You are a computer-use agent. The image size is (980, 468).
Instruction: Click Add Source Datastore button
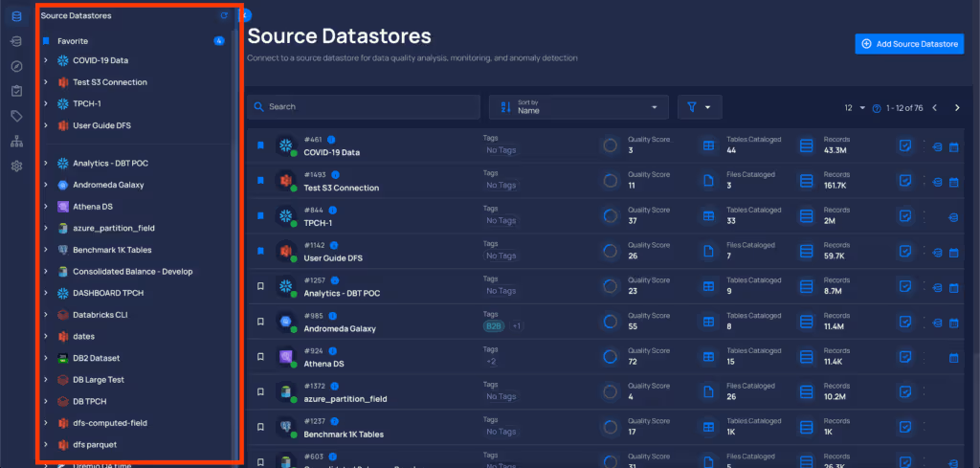(x=909, y=44)
